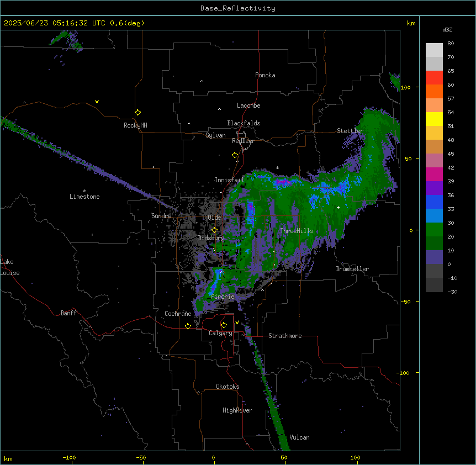
Task: Click the Cochrane label
Action: pyautogui.click(x=178, y=314)
